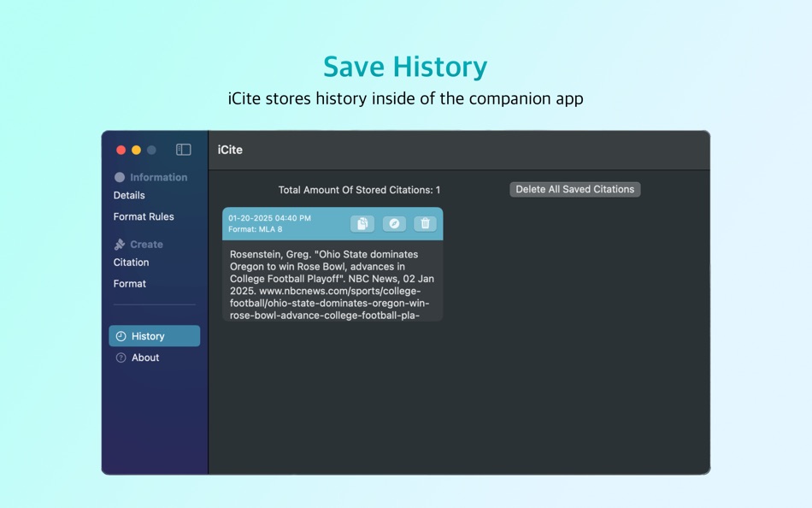Click the Information section header
Screen dimensions: 812x508
pos(158,177)
